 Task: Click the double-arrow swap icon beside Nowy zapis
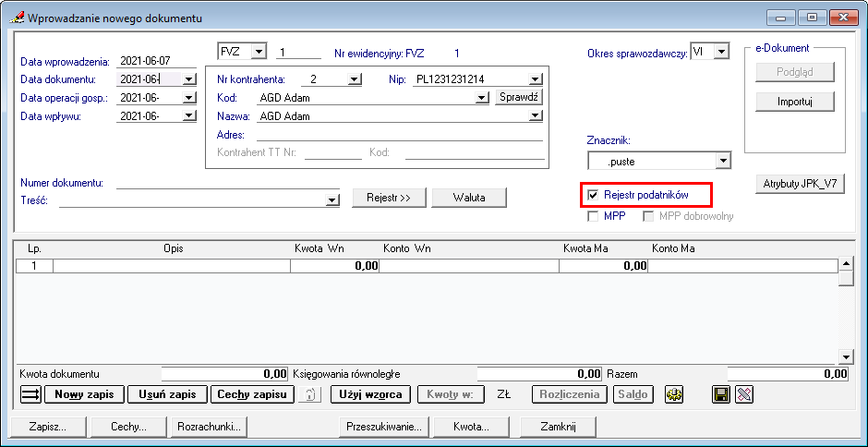[30, 394]
